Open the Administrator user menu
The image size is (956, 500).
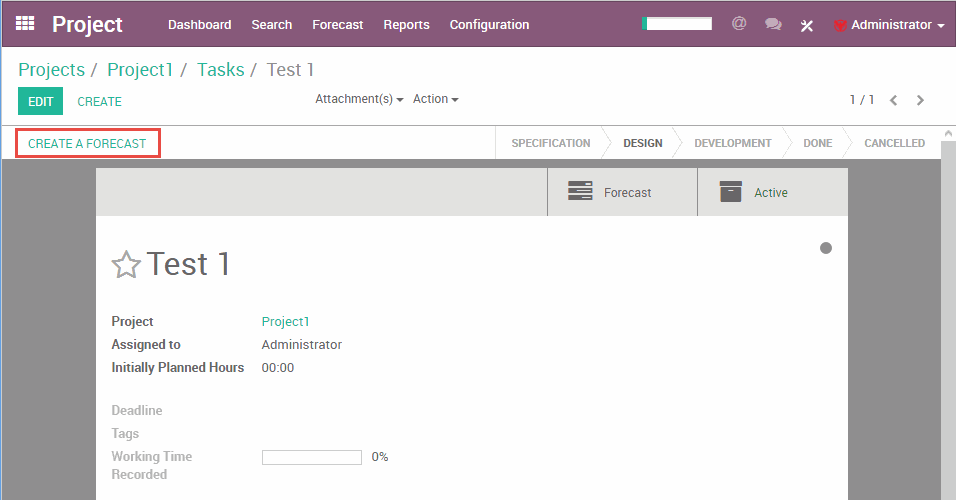pos(889,25)
